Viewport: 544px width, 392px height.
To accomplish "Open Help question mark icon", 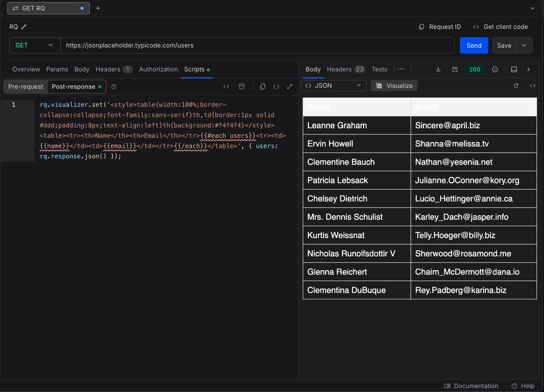I will click(514, 386).
